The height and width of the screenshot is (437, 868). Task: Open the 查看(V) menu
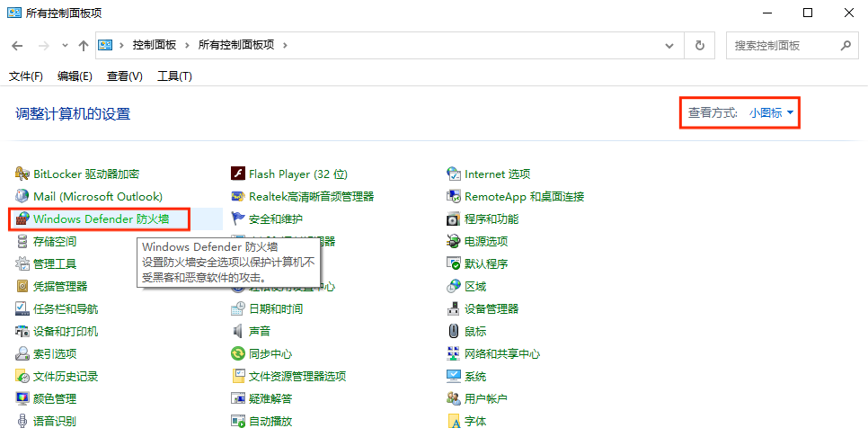point(125,76)
